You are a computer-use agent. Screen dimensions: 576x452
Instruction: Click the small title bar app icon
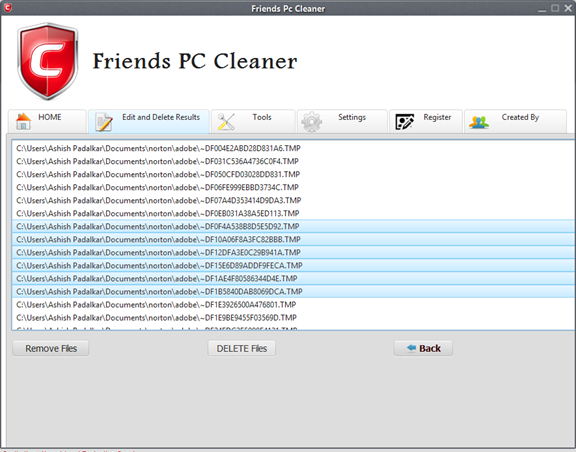point(7,7)
